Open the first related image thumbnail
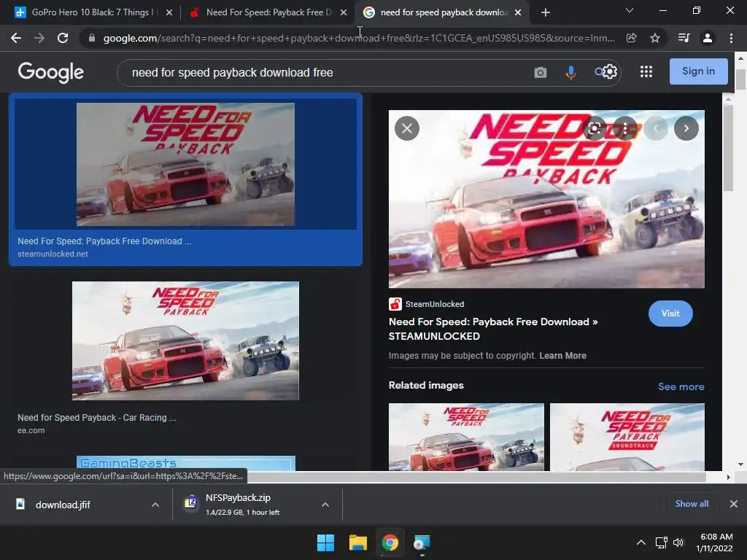Viewport: 747px width, 560px height. pos(466,437)
